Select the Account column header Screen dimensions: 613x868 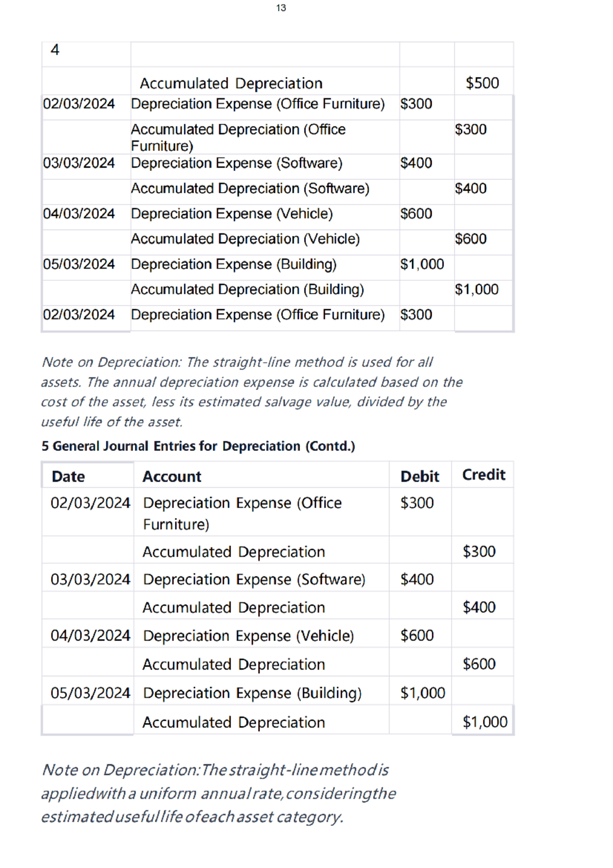pos(172,476)
